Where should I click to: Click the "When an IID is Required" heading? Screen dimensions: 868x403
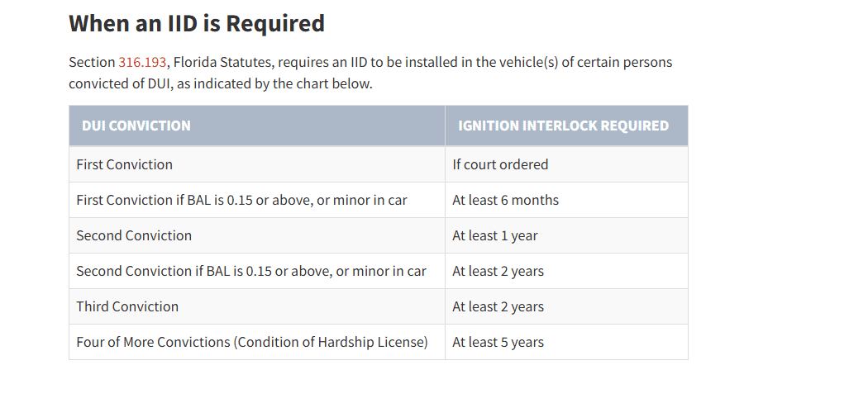[196, 23]
